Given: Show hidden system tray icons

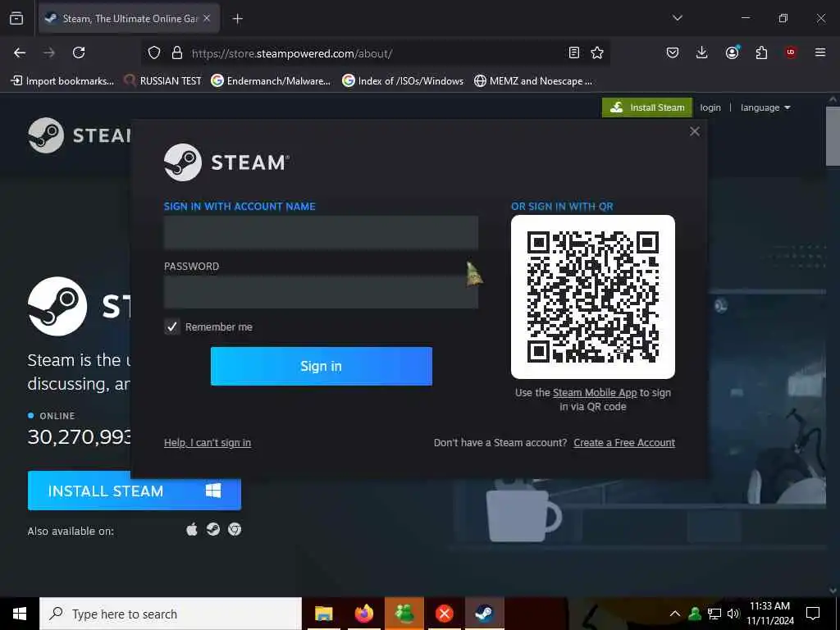Looking at the screenshot, I should pos(675,614).
